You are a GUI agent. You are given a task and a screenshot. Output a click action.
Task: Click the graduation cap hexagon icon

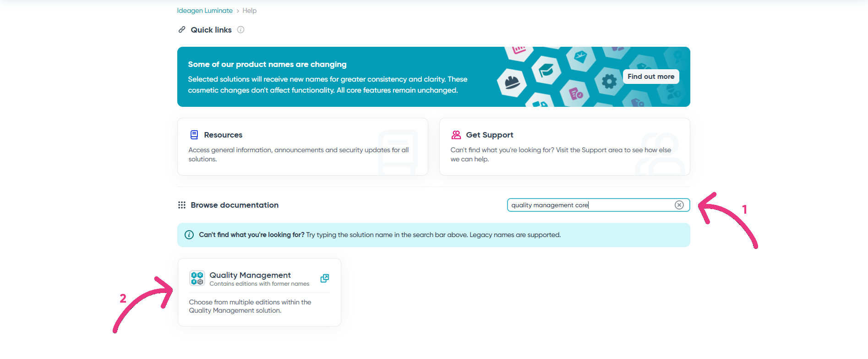[x=546, y=71]
